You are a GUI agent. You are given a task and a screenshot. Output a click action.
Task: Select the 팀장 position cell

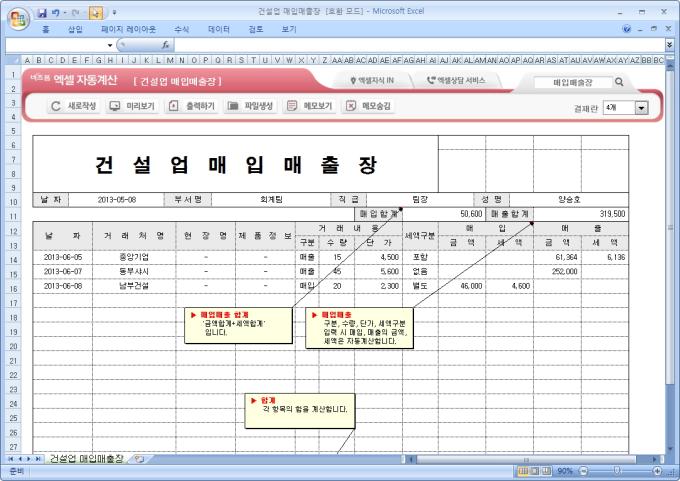pyautogui.click(x=420, y=200)
